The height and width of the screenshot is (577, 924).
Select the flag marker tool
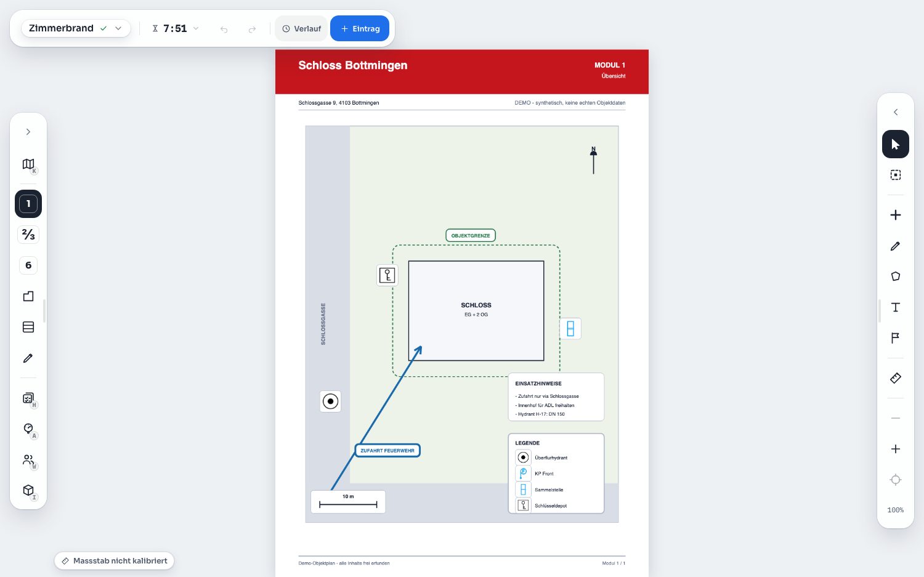[x=896, y=338]
